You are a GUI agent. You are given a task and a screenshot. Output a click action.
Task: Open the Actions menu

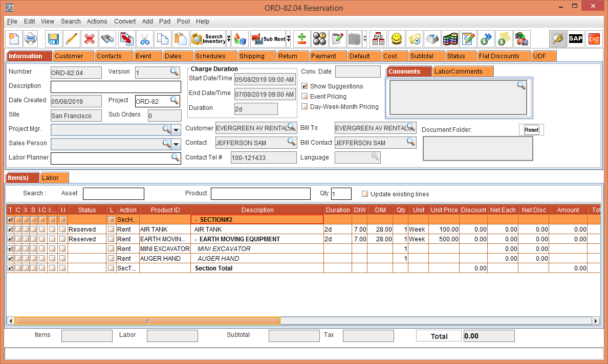coord(97,21)
